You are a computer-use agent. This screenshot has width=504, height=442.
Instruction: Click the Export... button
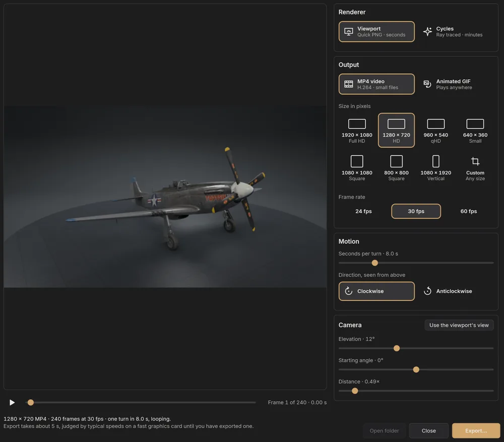click(x=476, y=431)
